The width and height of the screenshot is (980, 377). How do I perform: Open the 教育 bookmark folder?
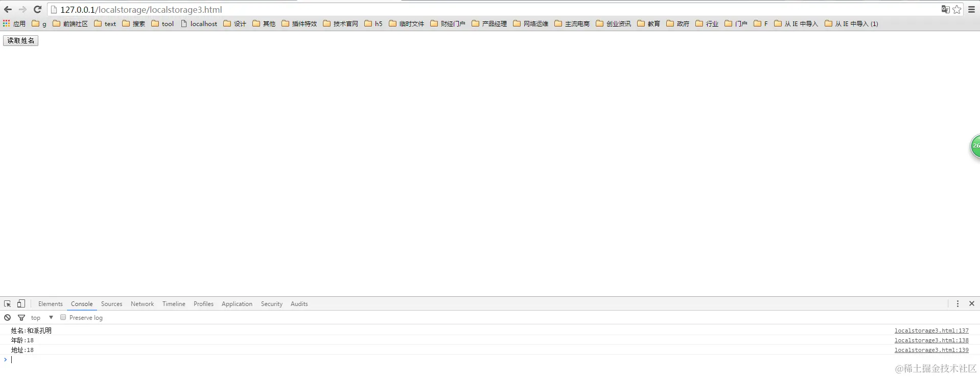pyautogui.click(x=649, y=23)
